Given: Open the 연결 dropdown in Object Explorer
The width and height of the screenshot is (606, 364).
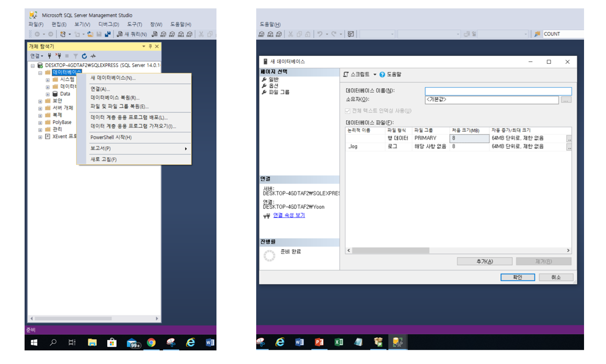Looking at the screenshot, I should (37, 56).
